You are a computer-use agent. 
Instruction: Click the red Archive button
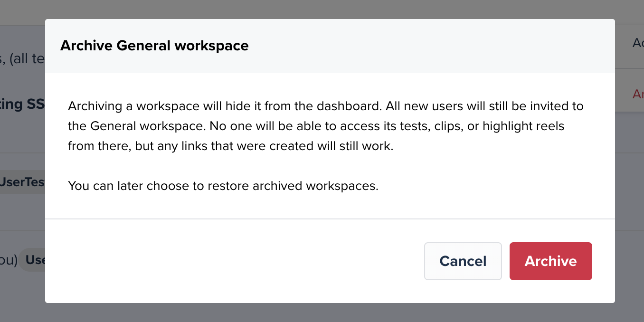550,261
